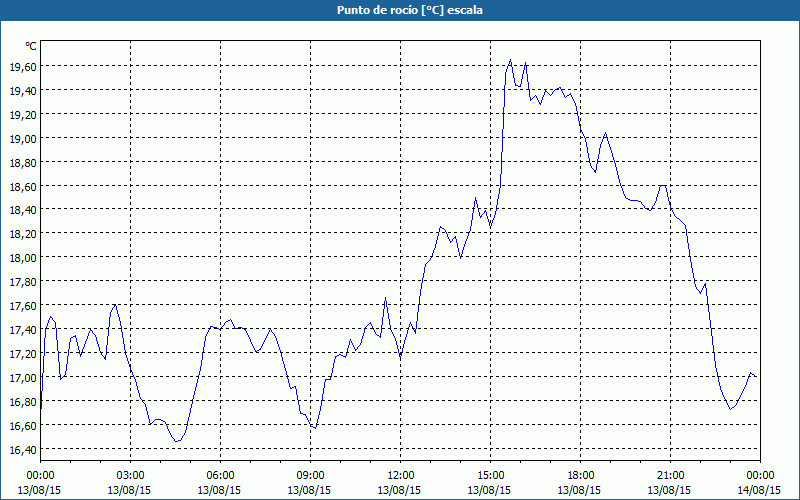This screenshot has height=500, width=800.
Task: Click the 18,00 y-axis value
Action: tap(23, 258)
